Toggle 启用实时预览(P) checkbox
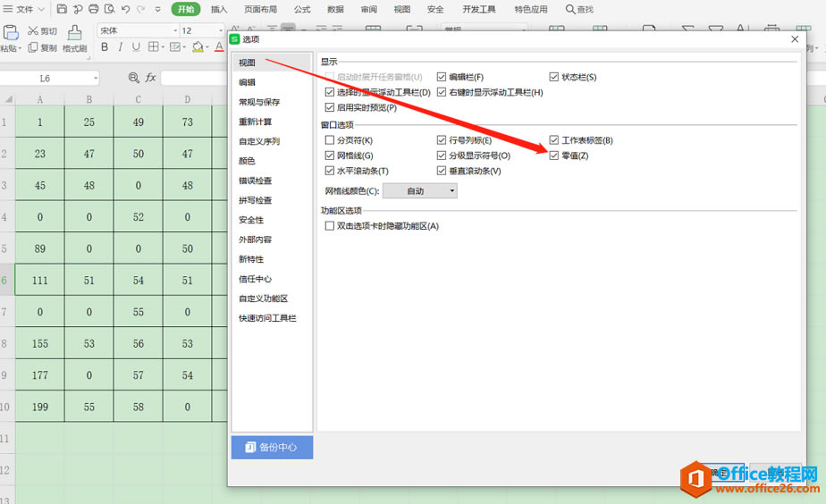The height and width of the screenshot is (504, 826). pyautogui.click(x=330, y=107)
